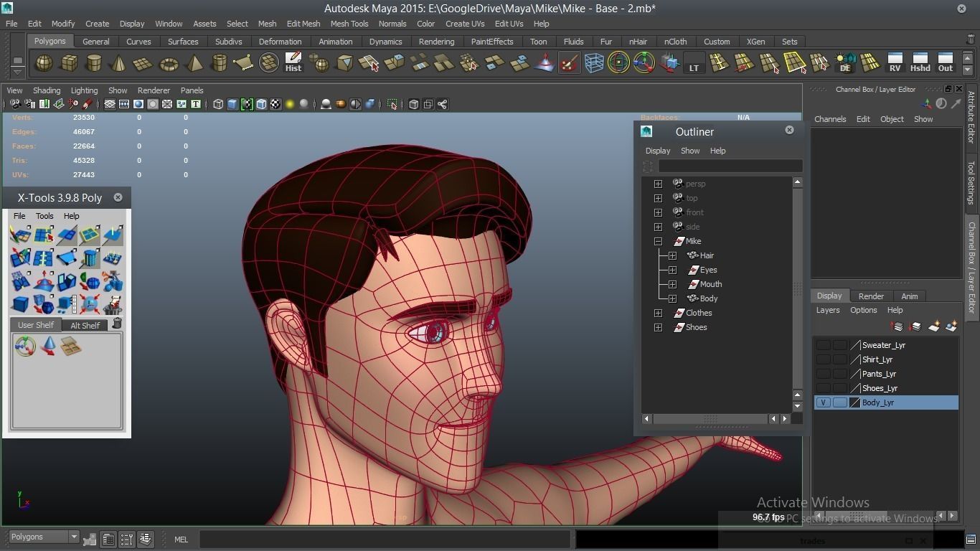980x551 pixels.
Task: Create a polygon torus from the shelf
Action: pos(169,63)
